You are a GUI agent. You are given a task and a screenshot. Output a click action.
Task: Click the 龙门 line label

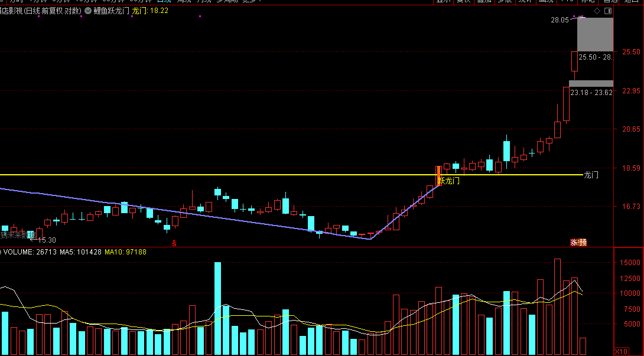pos(591,175)
